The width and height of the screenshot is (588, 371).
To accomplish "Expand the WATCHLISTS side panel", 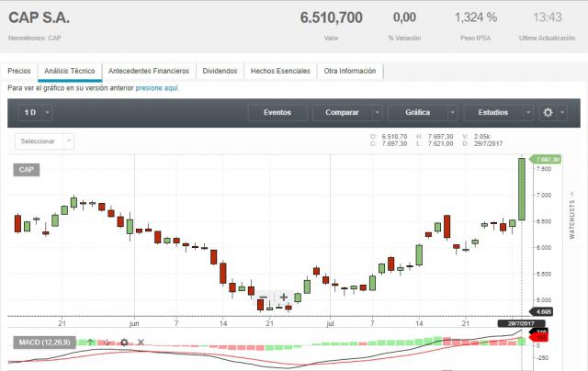I will [571, 216].
